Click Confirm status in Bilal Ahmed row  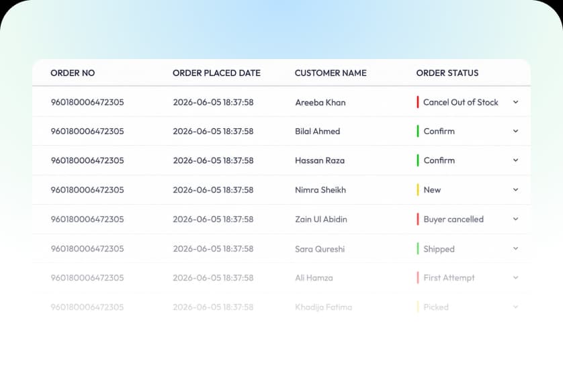tap(439, 132)
